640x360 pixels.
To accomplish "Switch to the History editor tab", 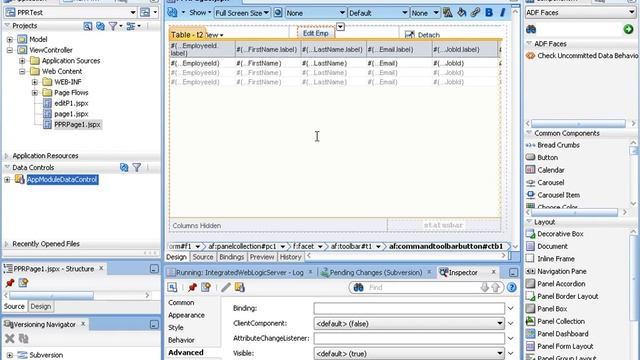I will (290, 257).
